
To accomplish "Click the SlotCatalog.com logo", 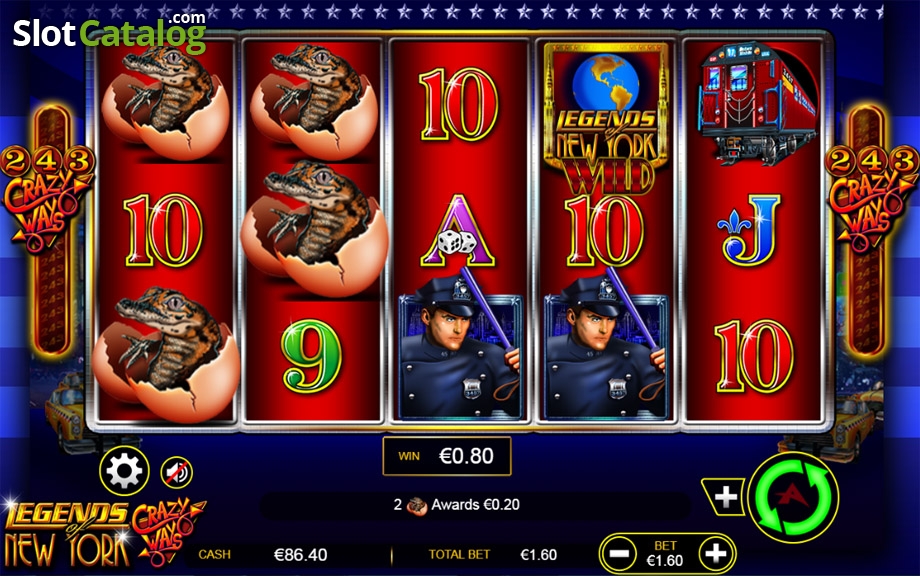I will pyautogui.click(x=110, y=32).
